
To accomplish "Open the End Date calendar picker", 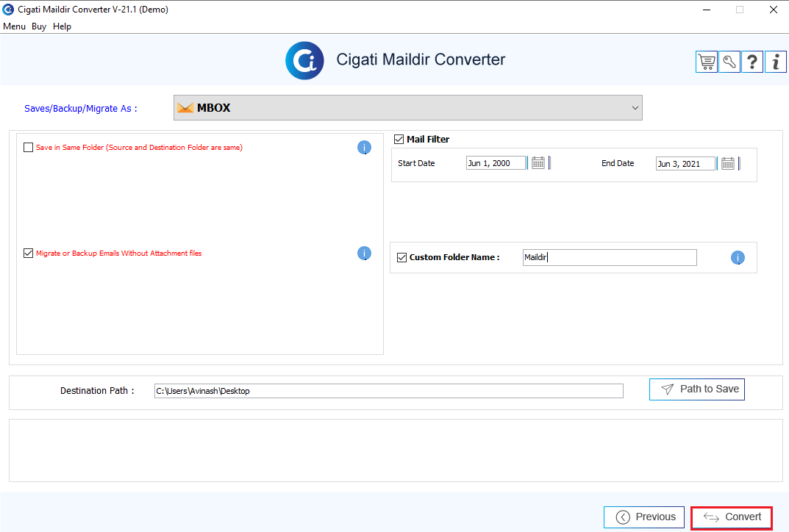I will [728, 163].
